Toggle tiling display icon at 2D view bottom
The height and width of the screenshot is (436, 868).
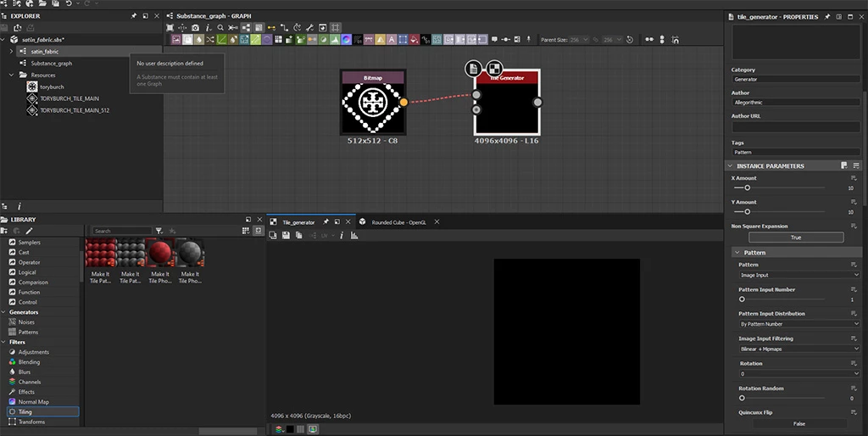301,429
